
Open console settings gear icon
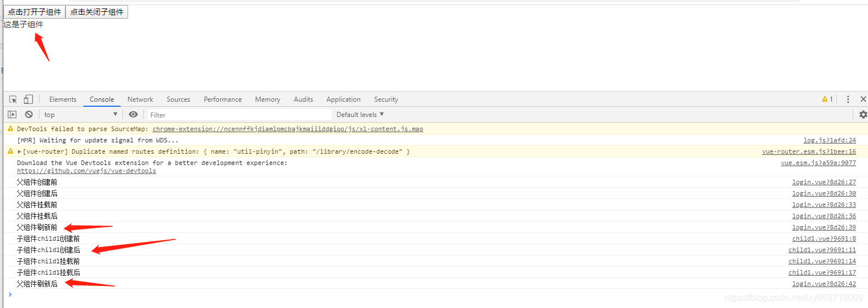(863, 115)
